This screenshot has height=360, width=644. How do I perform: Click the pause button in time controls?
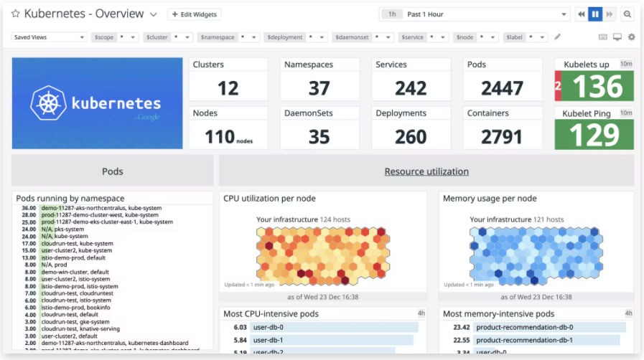pos(595,14)
